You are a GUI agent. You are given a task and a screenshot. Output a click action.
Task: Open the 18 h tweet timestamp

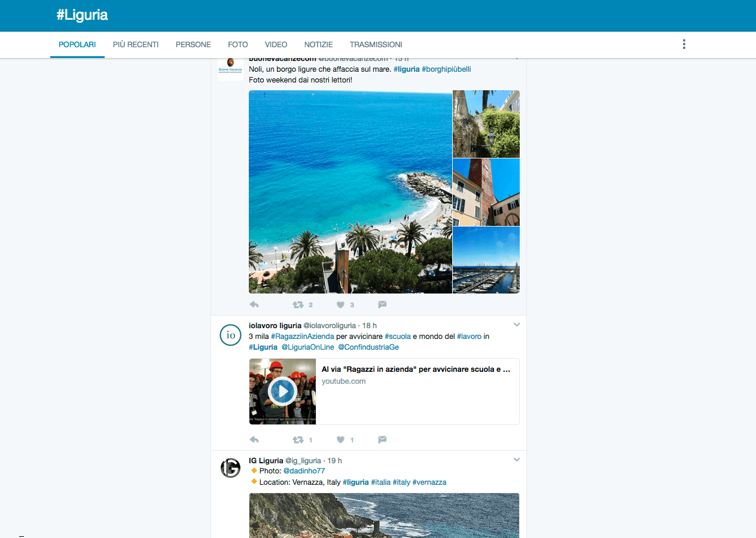[x=370, y=326]
